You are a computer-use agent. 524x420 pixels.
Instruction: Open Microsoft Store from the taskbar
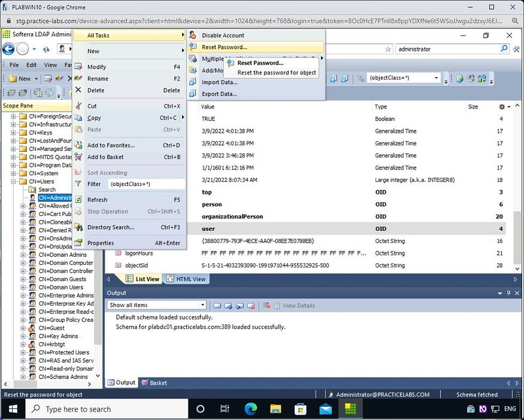(x=301, y=409)
